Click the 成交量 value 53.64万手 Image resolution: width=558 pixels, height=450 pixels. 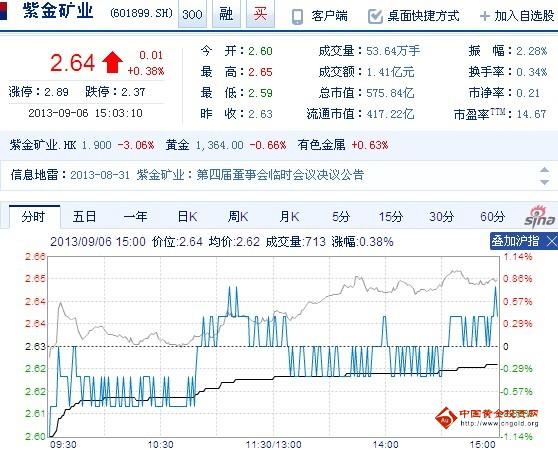(x=393, y=51)
